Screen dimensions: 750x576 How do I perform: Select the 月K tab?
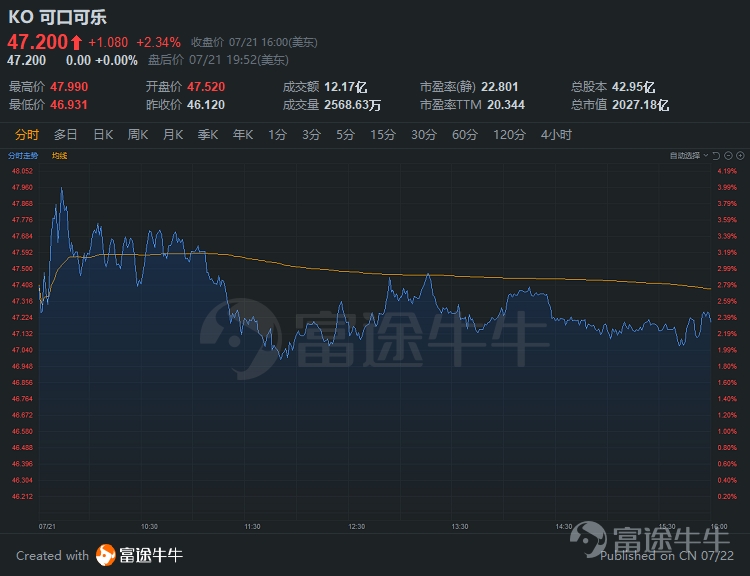pos(173,135)
